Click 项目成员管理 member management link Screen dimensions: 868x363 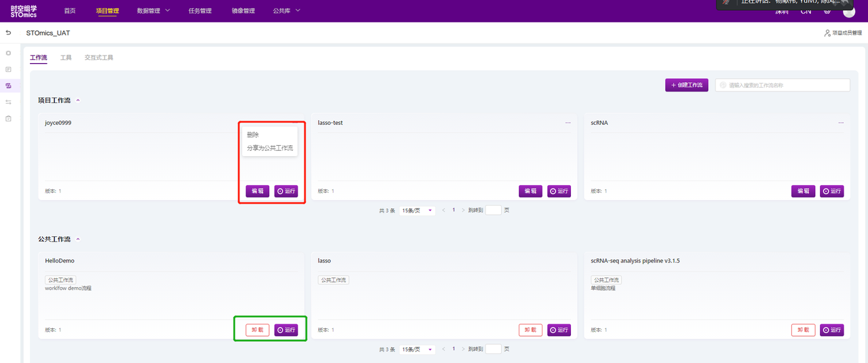(x=843, y=33)
